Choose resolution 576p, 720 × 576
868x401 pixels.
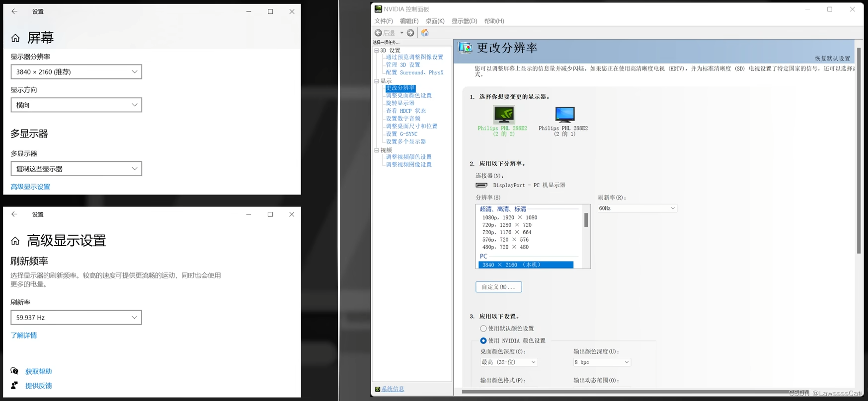pyautogui.click(x=505, y=240)
